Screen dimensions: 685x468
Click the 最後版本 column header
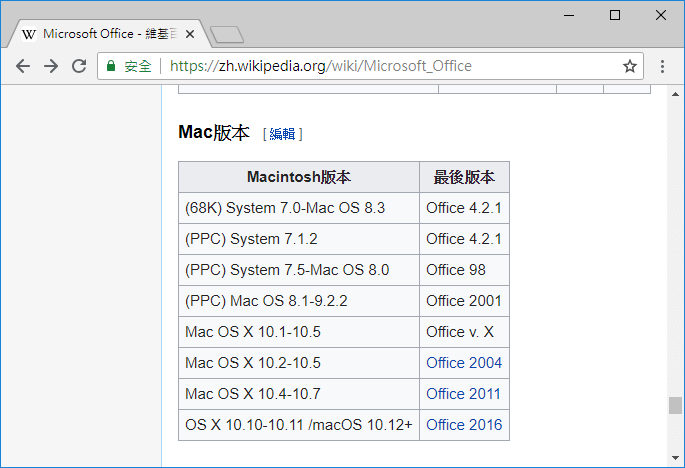464,177
